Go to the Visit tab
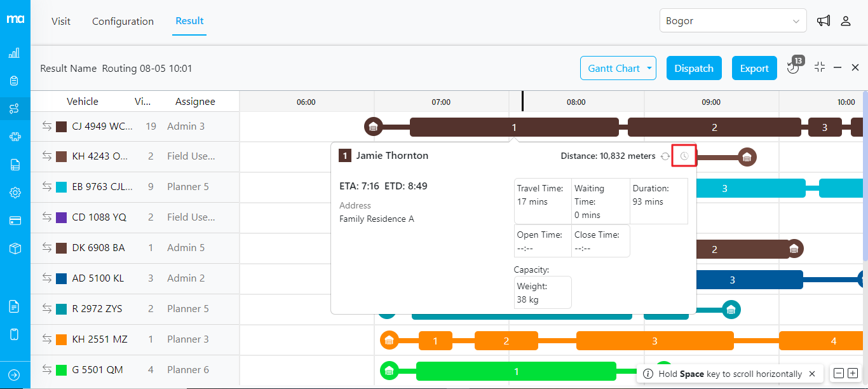 pyautogui.click(x=61, y=21)
